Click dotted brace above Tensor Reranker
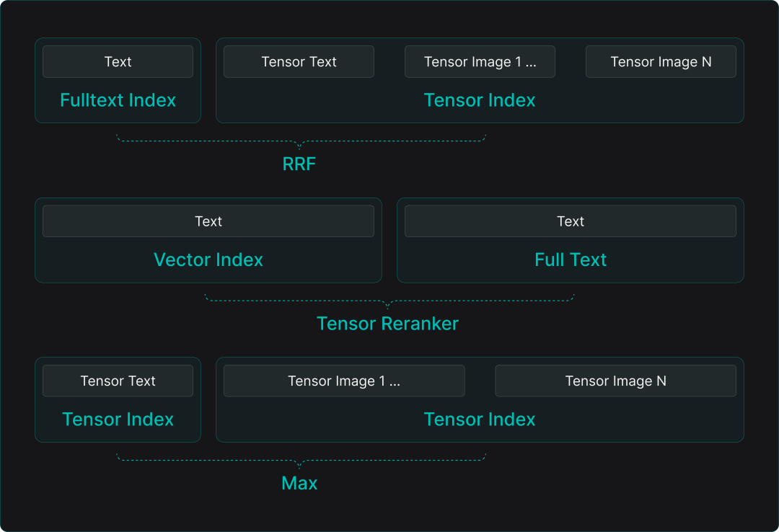Screen dimensions: 779x532 (x=389, y=300)
